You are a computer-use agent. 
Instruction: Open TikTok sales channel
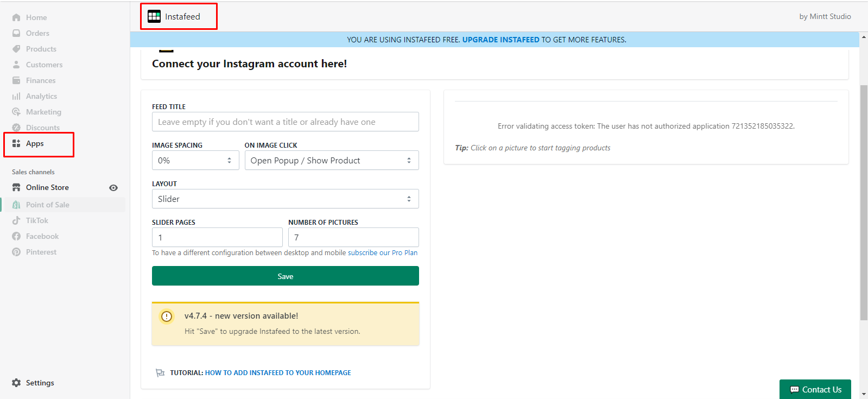pos(37,220)
